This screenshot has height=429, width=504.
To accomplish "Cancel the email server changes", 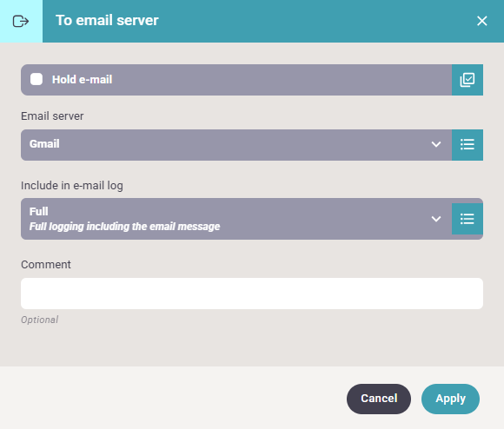I will coord(379,399).
